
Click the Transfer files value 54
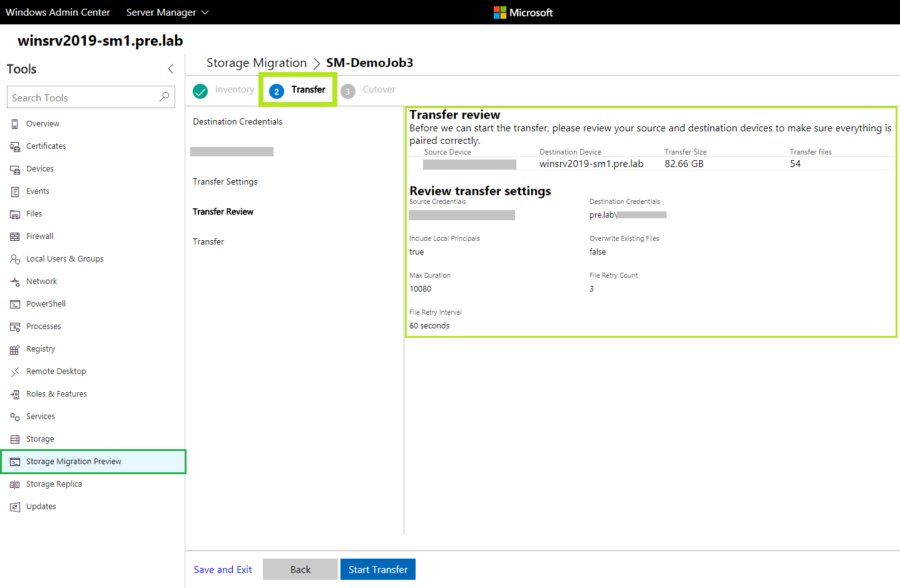click(x=795, y=164)
